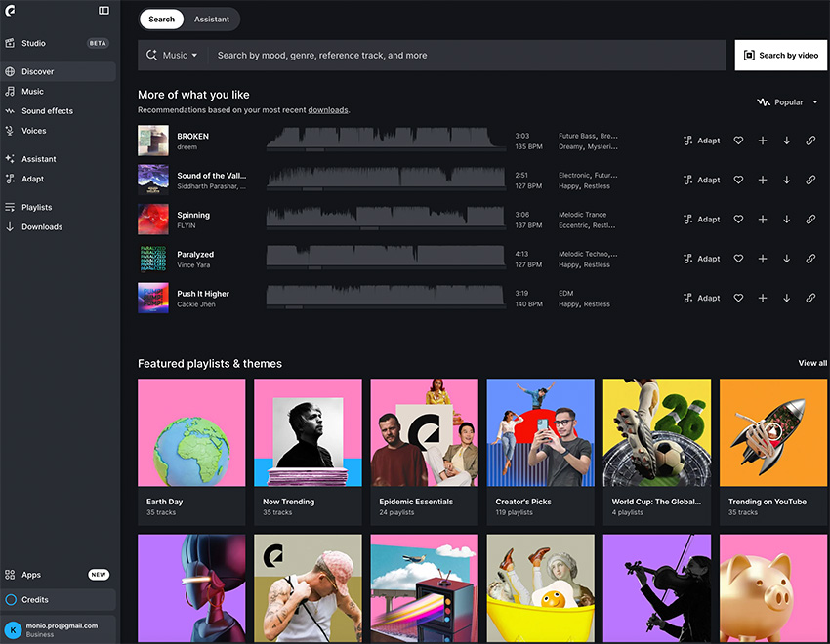830x644 pixels.
Task: Play BROKEN via its cover thumbnail
Action: click(x=153, y=141)
